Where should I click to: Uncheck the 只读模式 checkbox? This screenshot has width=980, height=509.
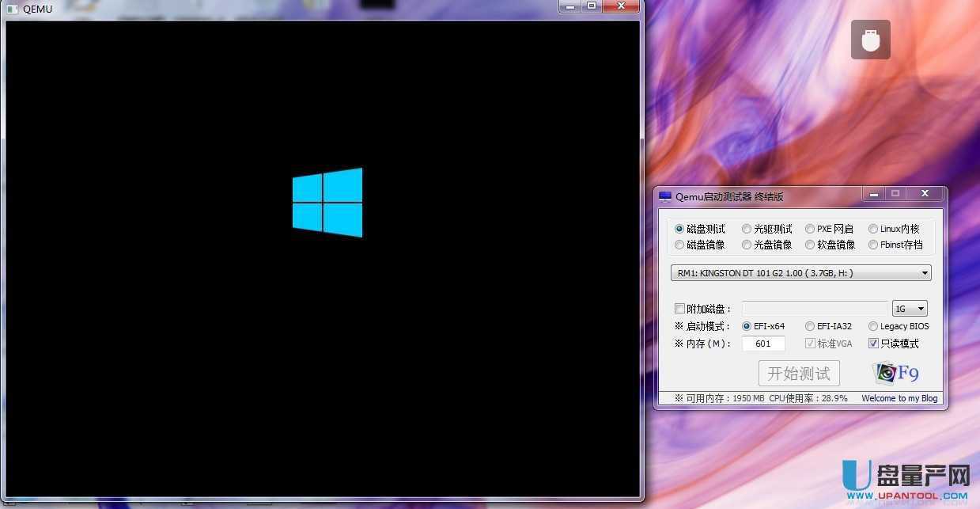(x=873, y=343)
